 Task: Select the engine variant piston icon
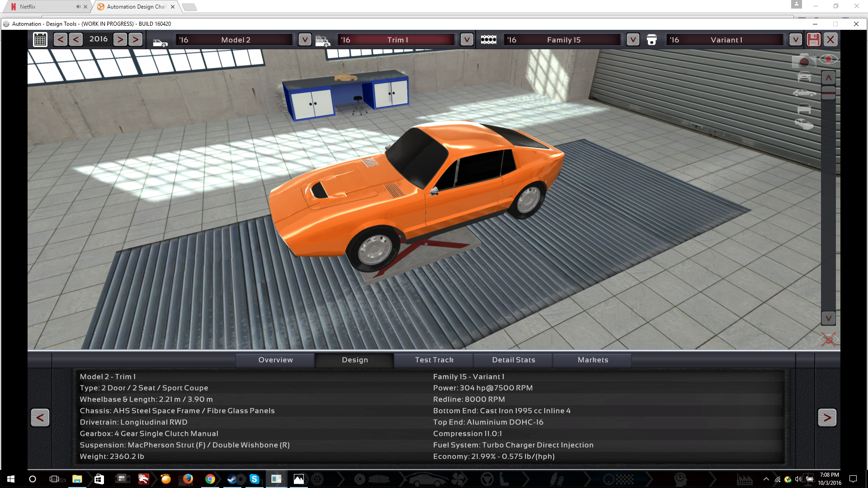(651, 40)
